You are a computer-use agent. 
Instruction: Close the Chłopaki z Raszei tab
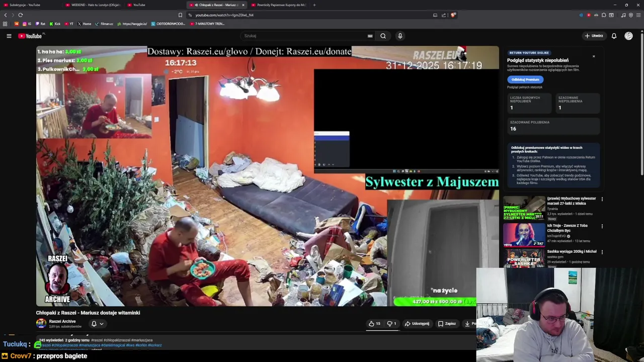pos(243,5)
